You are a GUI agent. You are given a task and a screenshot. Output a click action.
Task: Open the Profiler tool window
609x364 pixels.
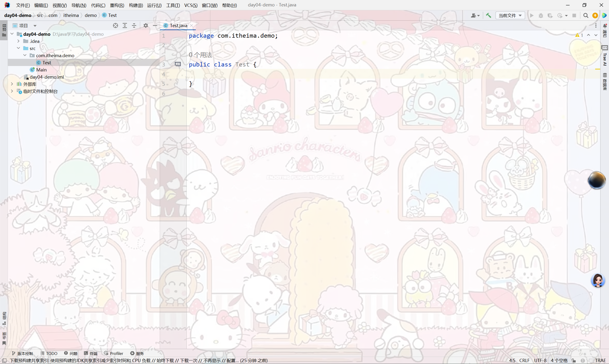tap(113, 353)
